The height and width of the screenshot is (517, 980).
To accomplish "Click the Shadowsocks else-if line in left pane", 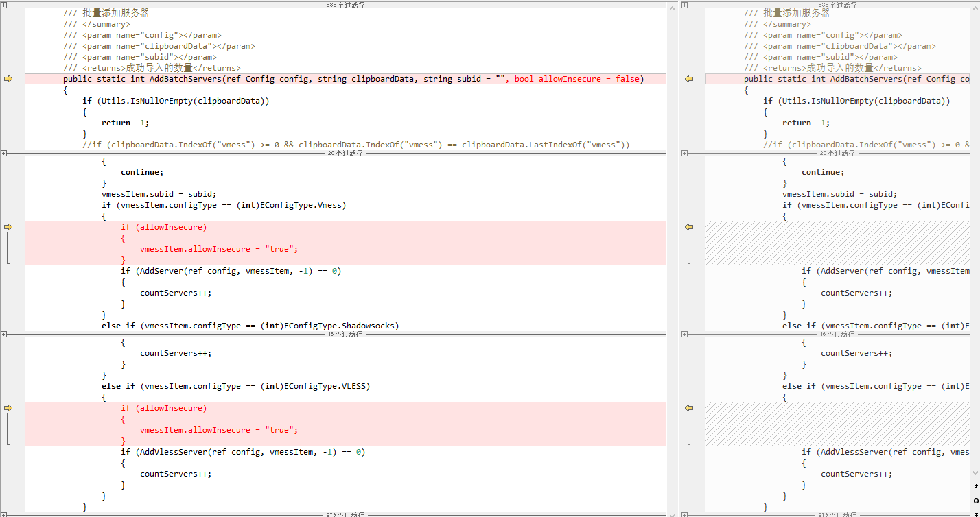I will click(x=250, y=326).
